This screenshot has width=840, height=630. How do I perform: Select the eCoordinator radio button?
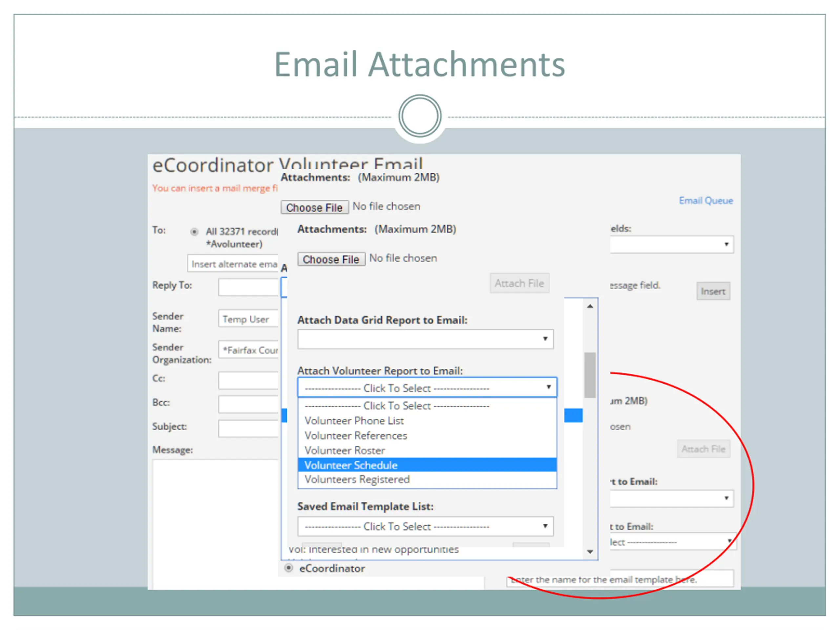289,568
